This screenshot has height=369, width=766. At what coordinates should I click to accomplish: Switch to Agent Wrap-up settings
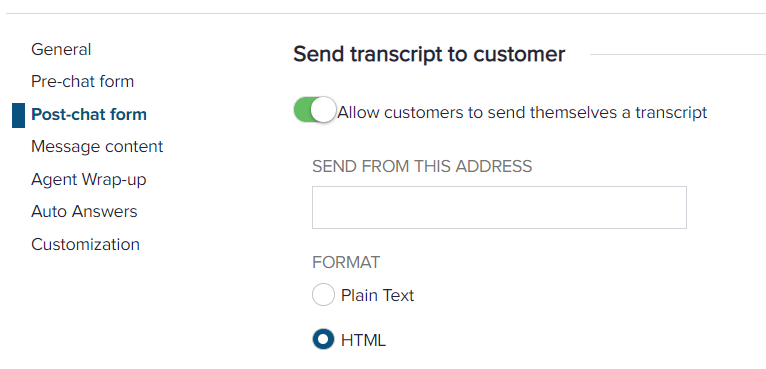tap(89, 179)
